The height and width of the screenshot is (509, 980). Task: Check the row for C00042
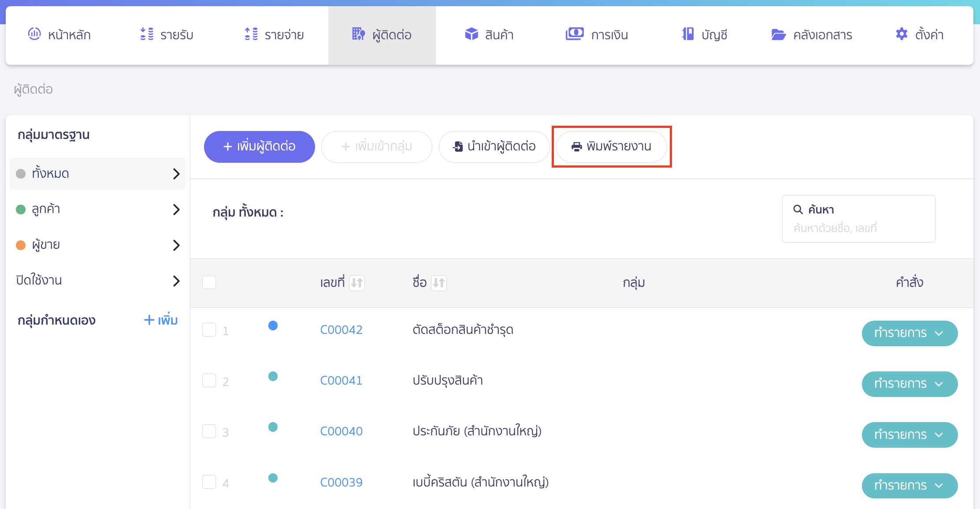tap(209, 330)
